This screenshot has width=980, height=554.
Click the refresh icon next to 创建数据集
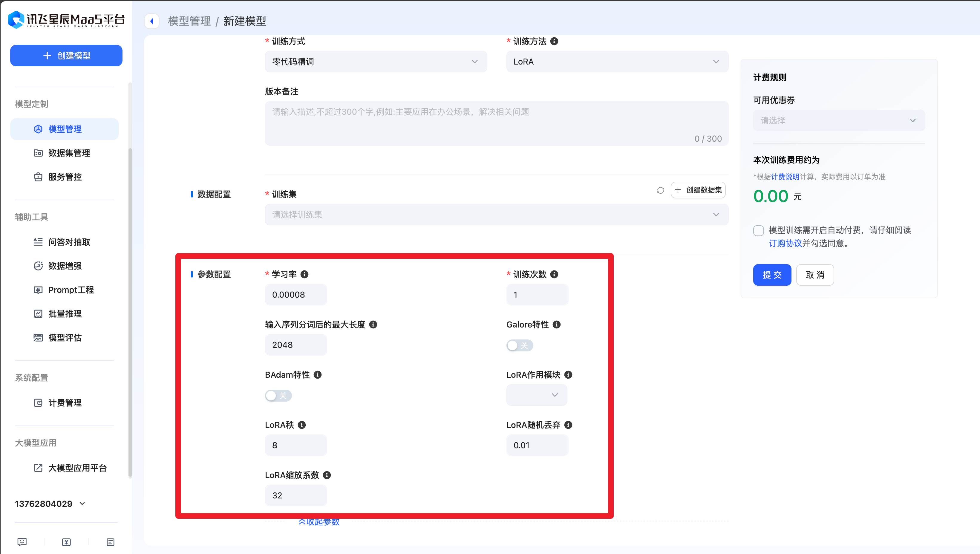click(x=660, y=190)
